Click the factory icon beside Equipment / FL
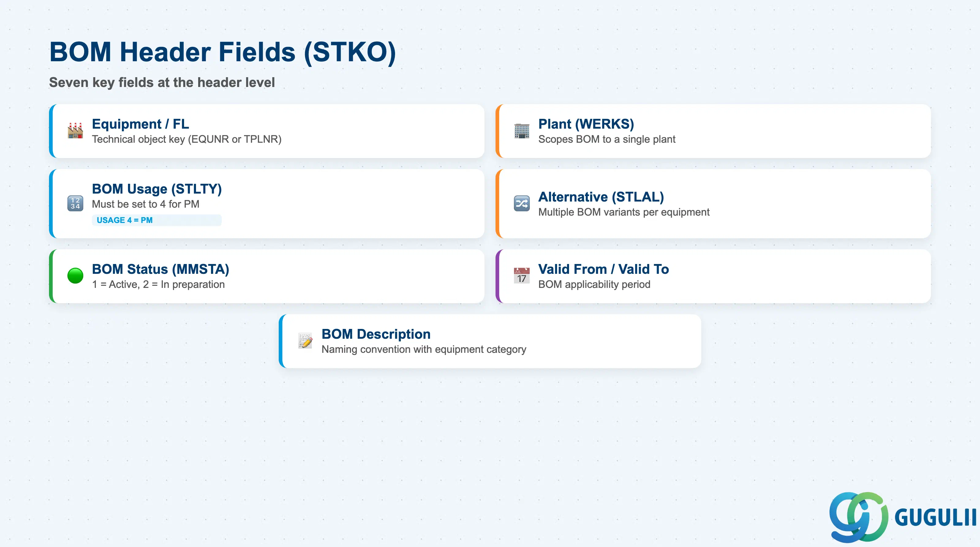This screenshot has width=980, height=547. [x=75, y=131]
